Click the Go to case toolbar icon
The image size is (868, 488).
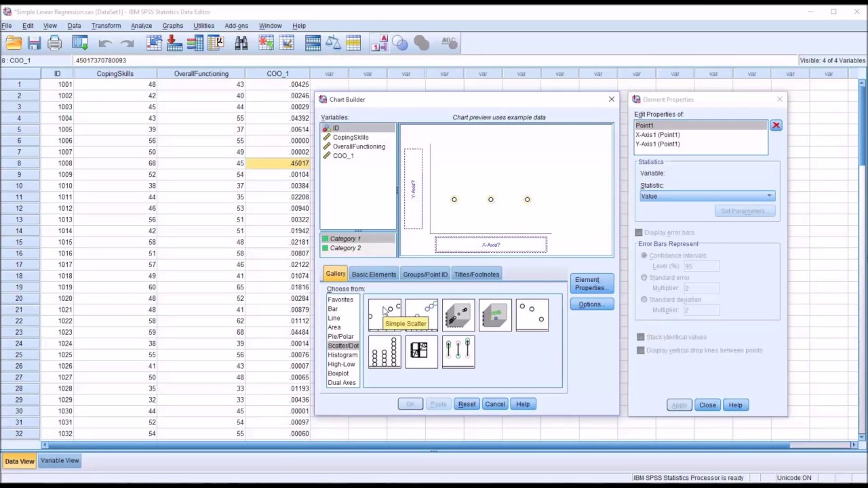[x=154, y=43]
